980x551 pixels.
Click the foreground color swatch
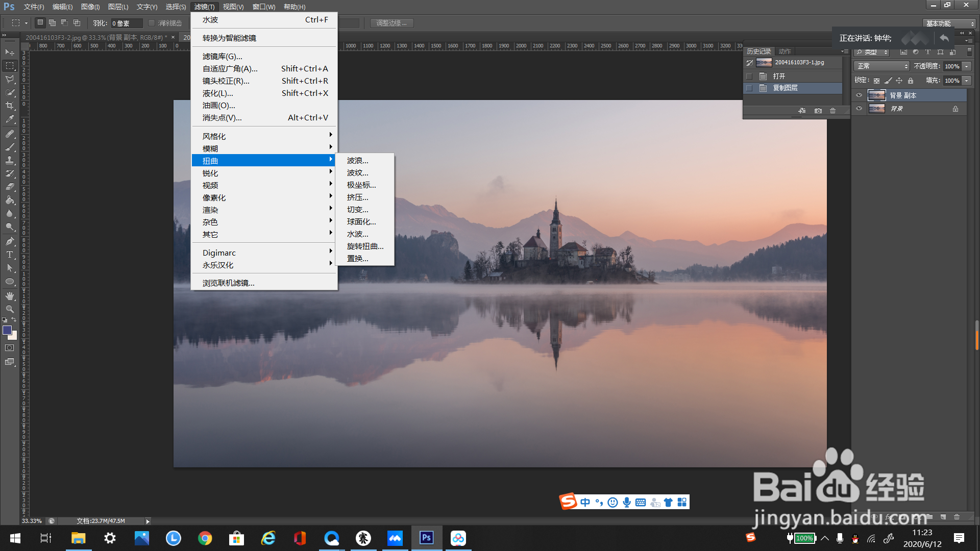coord(7,331)
